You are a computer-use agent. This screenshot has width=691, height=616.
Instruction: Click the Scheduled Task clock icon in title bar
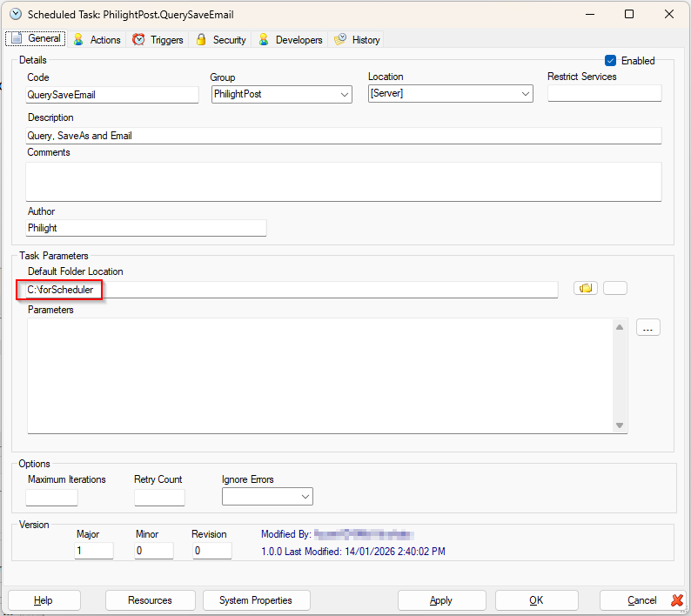pyautogui.click(x=16, y=14)
